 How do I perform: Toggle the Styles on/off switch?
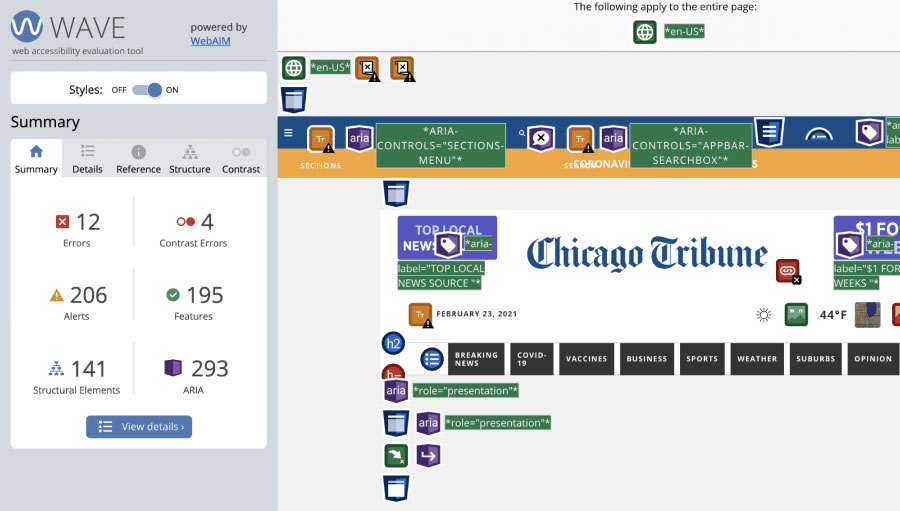coord(147,90)
